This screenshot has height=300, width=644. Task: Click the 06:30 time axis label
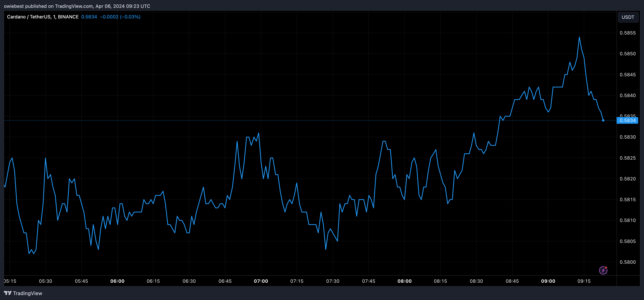tap(189, 281)
